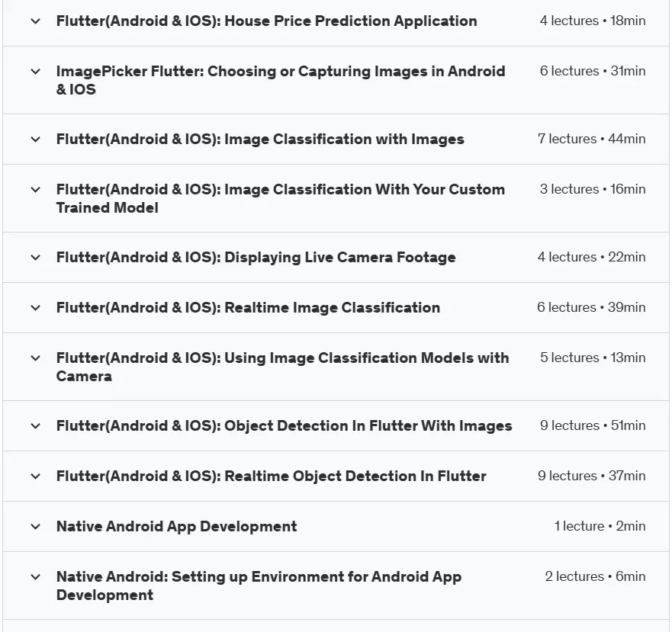Screen dimensions: 672x632
Task: Click '6 lectures • 39min' text
Action: [591, 307]
